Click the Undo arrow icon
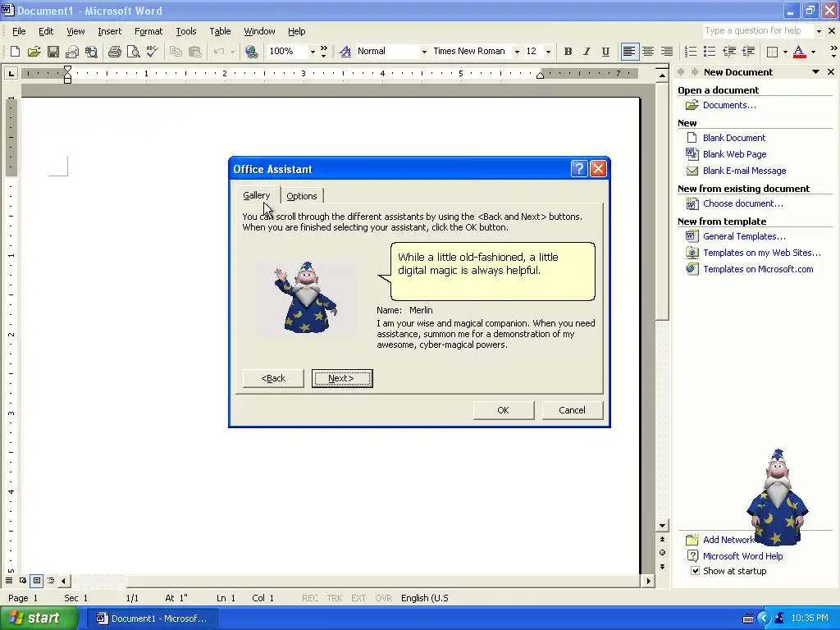 (x=218, y=52)
